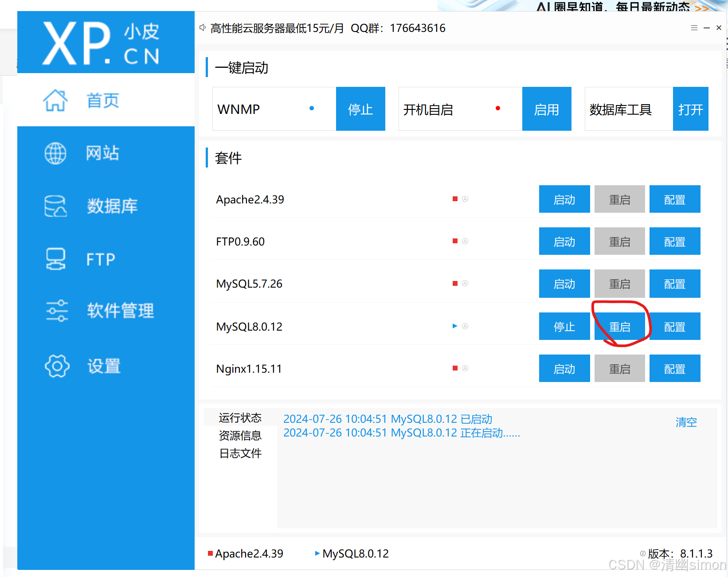This screenshot has height=577, width=728.
Task: Click the red Apache2.4.39 status icon in footer
Action: tap(210, 553)
